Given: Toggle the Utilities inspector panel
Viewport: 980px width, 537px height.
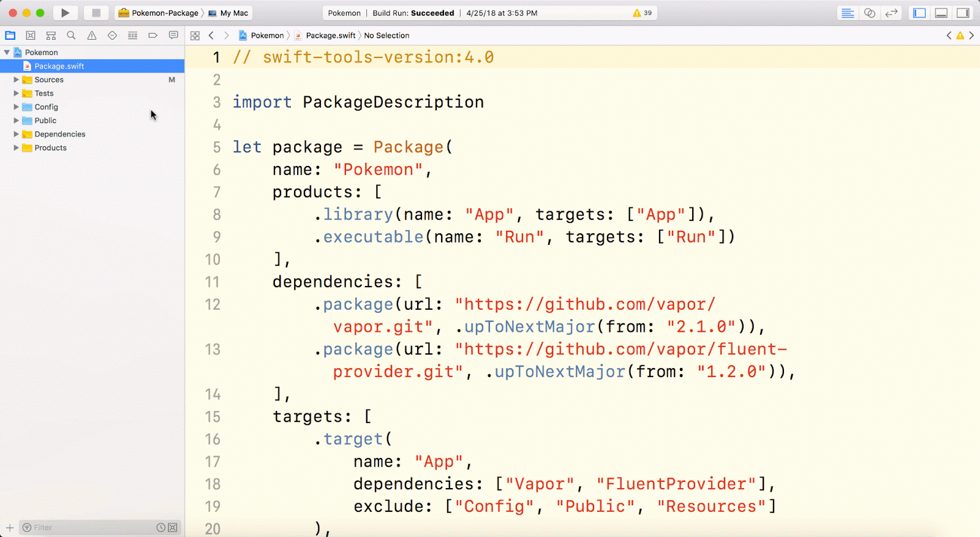Looking at the screenshot, I should click(963, 13).
